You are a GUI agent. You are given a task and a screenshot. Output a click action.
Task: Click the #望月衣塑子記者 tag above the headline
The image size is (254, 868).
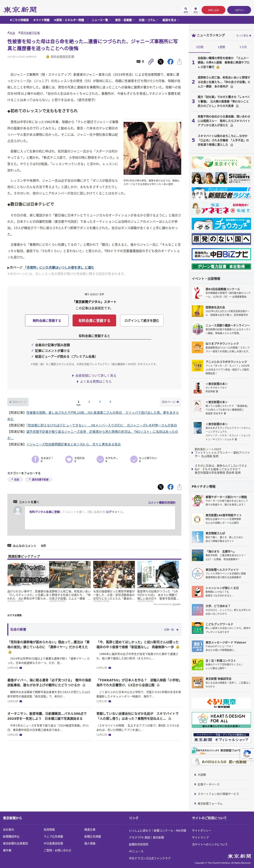point(29,33)
